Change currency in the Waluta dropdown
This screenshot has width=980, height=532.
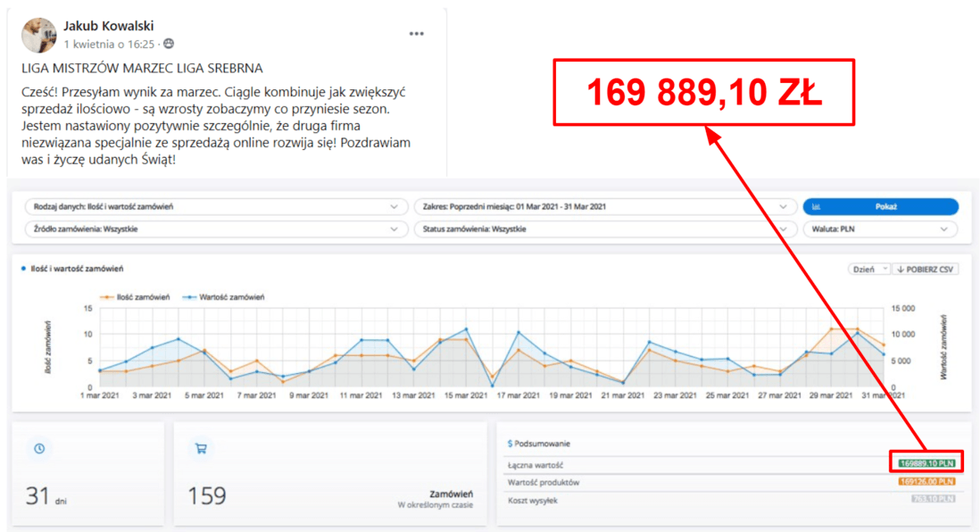(880, 229)
